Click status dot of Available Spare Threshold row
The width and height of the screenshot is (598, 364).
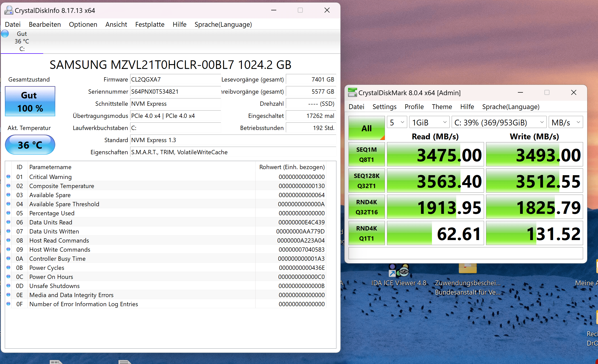point(8,204)
